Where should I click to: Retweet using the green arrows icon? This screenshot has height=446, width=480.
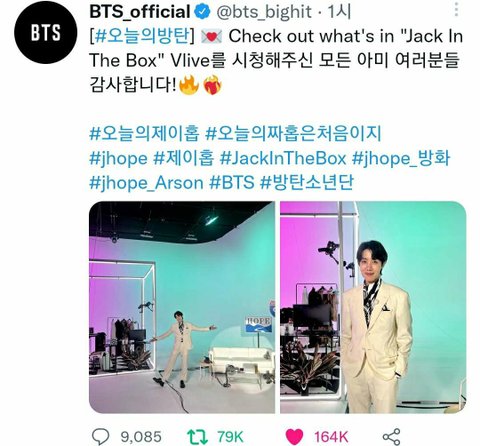pyautogui.click(x=197, y=437)
